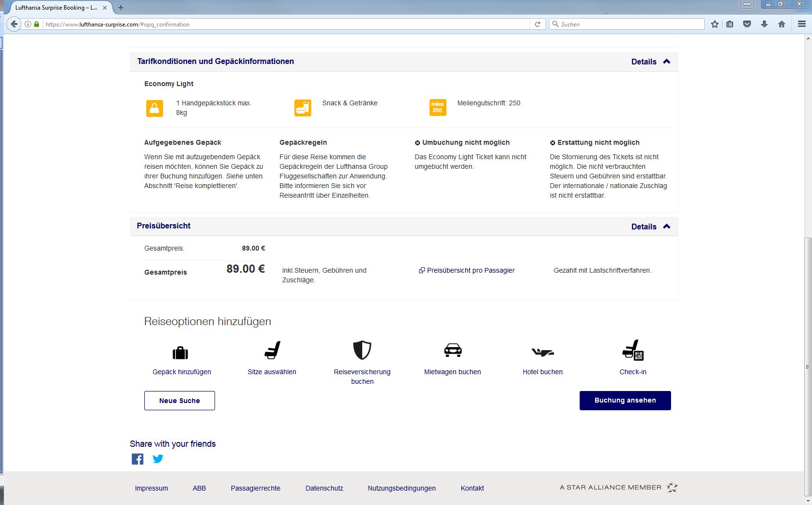Share on Facebook icon

pos(138,459)
